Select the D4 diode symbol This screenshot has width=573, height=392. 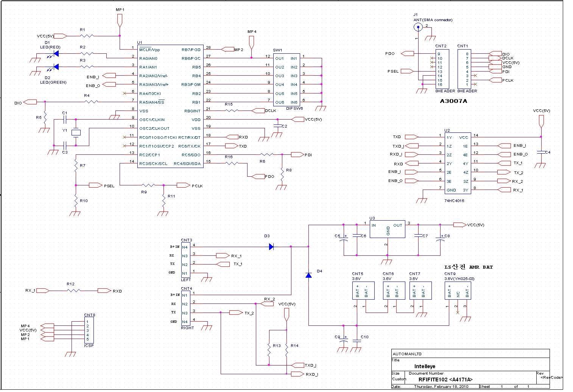(308, 275)
